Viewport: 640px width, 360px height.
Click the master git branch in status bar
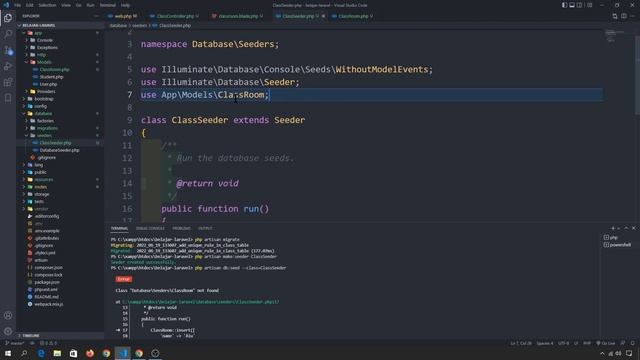pos(15,343)
